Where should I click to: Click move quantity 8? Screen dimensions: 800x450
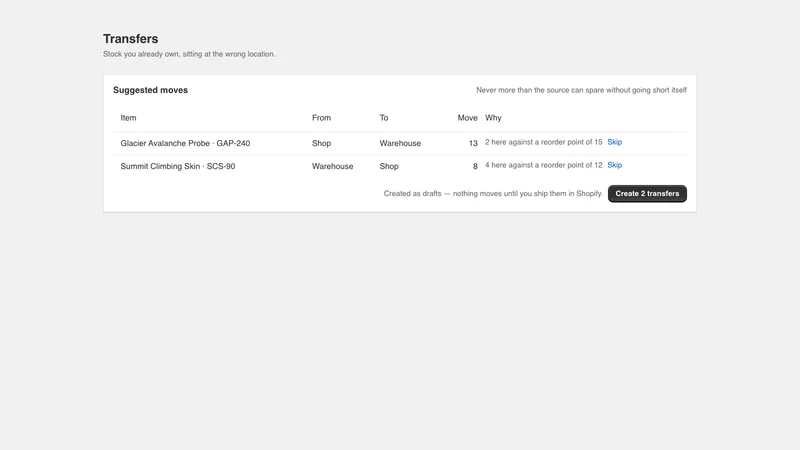point(475,166)
